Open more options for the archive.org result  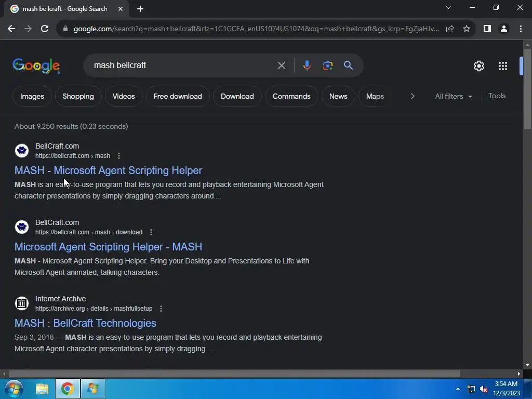click(x=161, y=309)
